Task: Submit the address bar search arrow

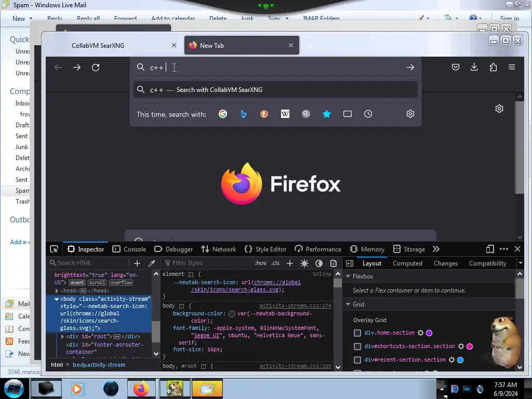Action: click(410, 67)
